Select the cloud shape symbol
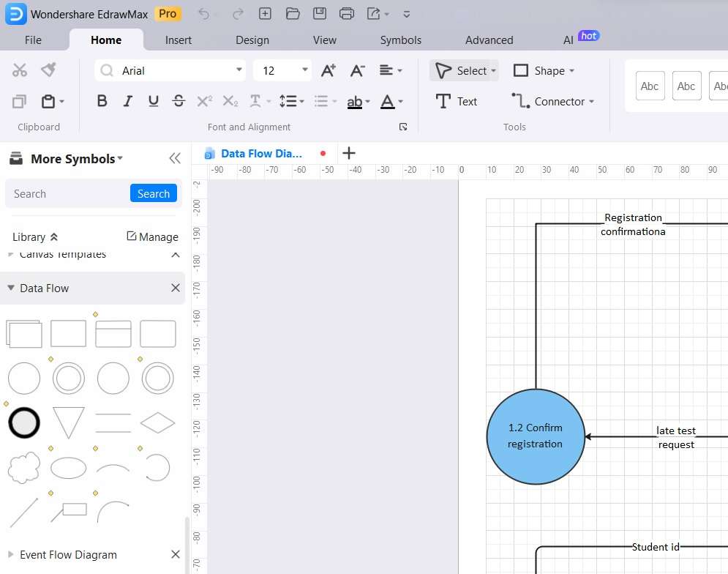This screenshot has height=574, width=728. click(x=24, y=467)
